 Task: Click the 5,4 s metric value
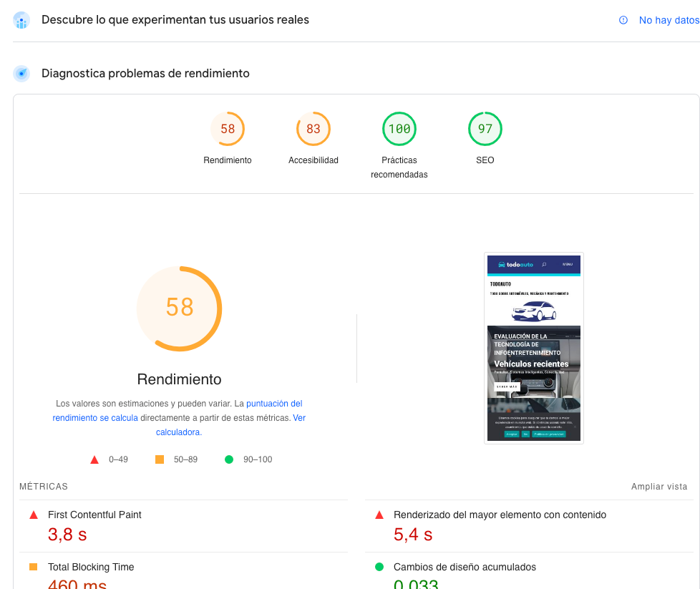413,535
